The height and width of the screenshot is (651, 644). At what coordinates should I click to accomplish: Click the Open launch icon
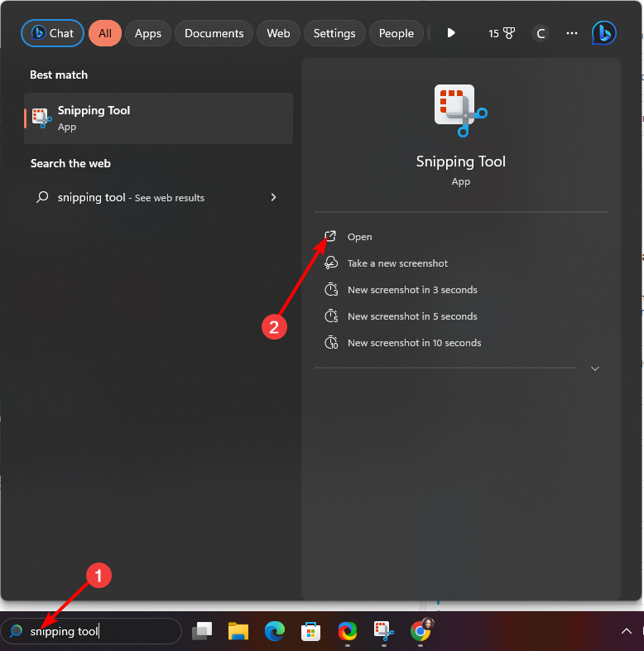(x=330, y=236)
